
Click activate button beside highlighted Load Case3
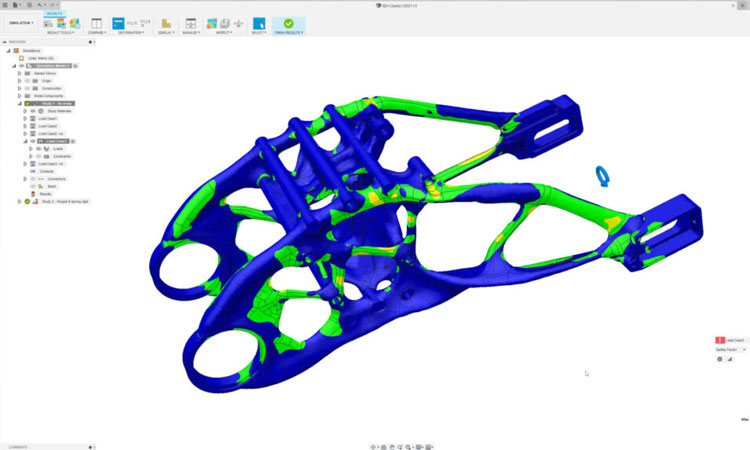(x=73, y=141)
